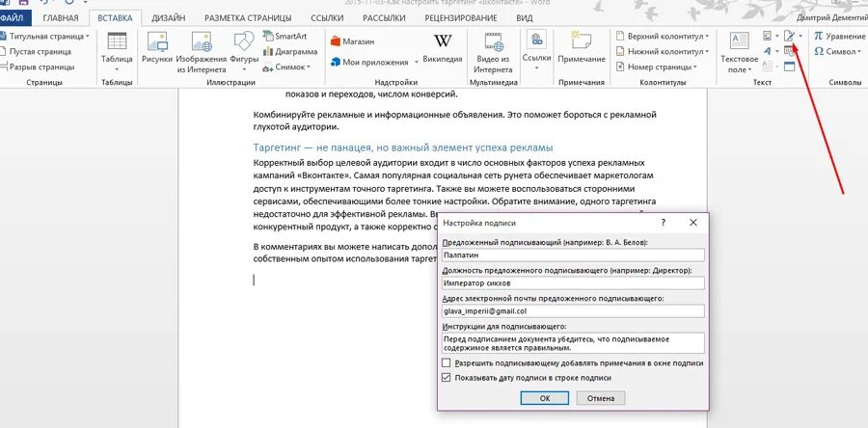Click the Object icon in Текст group
The image size is (868, 428).
pos(789,67)
